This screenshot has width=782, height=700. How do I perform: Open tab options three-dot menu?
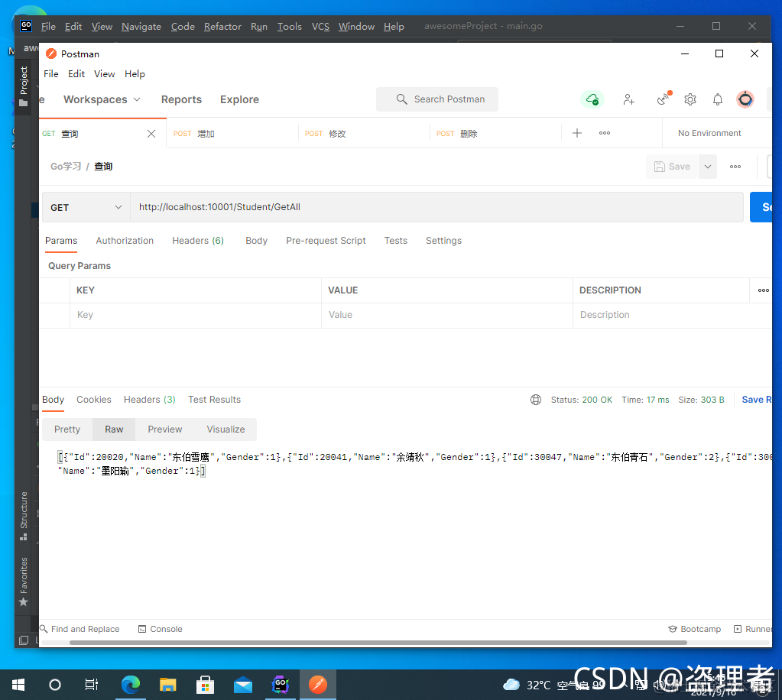click(605, 133)
